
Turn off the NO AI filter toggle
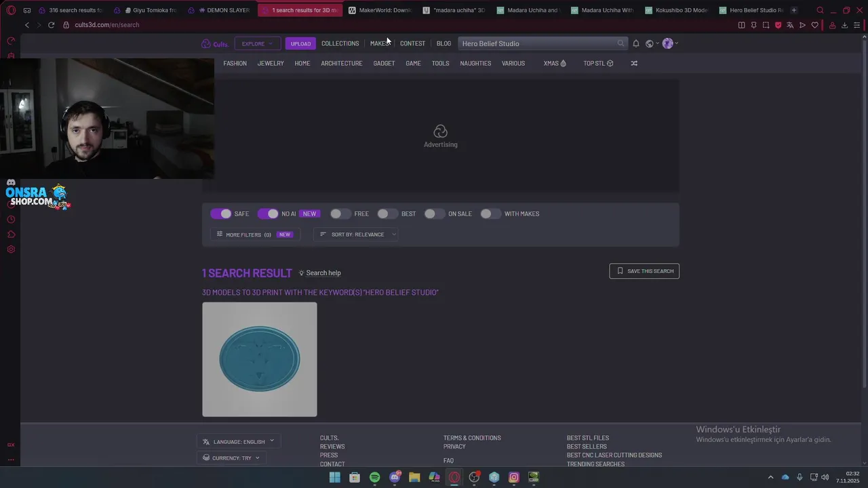(268, 213)
